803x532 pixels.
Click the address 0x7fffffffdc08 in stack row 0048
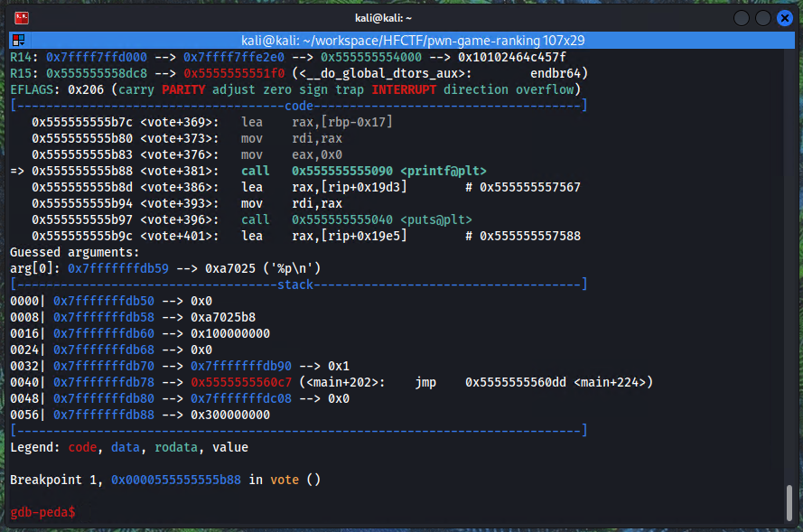240,399
